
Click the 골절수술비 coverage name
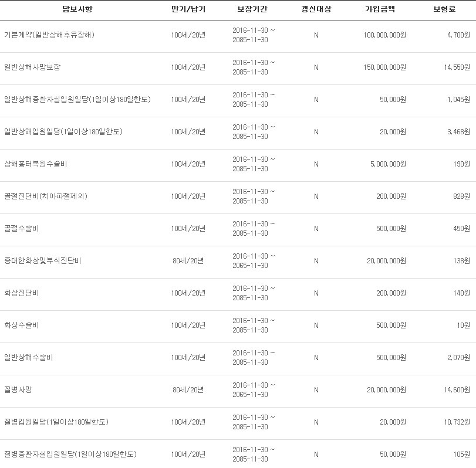pyautogui.click(x=22, y=228)
